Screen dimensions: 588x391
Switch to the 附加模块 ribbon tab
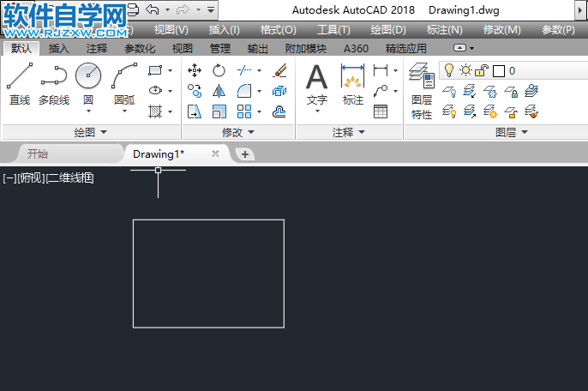pos(306,48)
